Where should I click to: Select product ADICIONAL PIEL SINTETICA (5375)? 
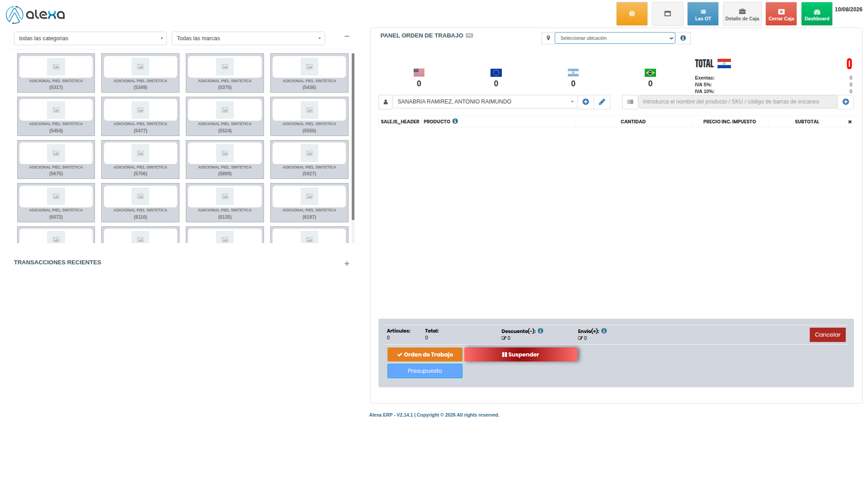click(225, 73)
